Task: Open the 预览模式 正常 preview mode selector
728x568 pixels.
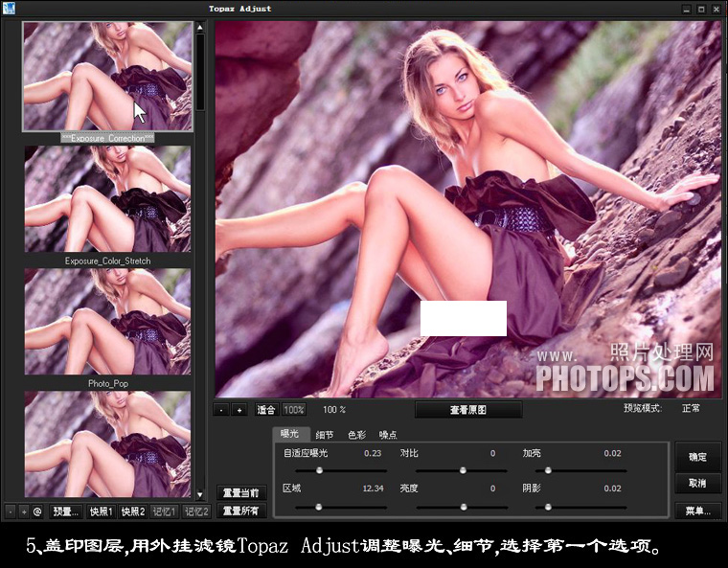Action: (691, 408)
